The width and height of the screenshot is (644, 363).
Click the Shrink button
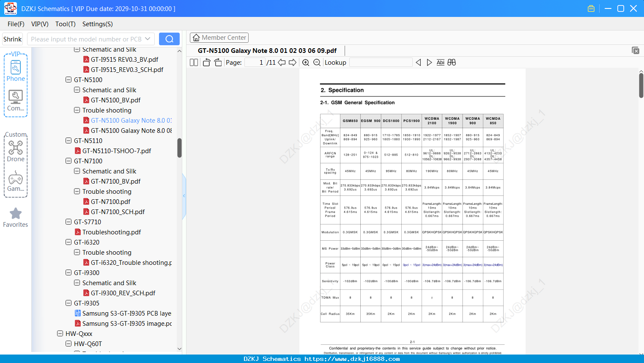[13, 39]
